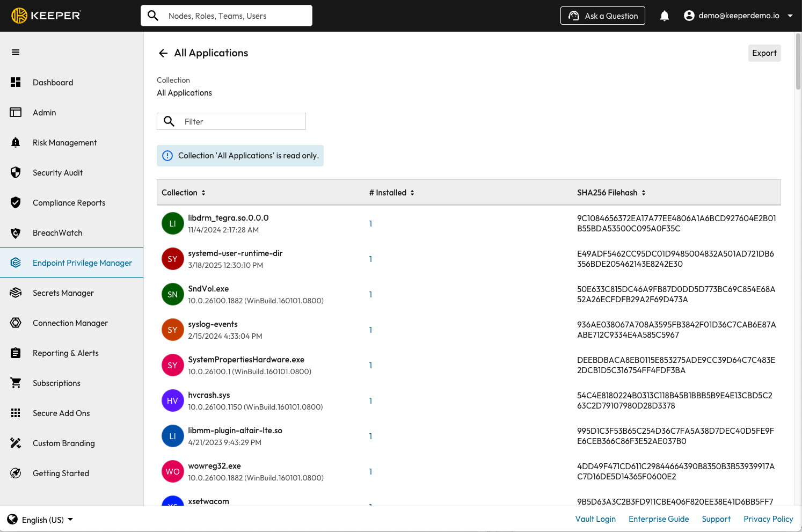
Task: Open Risk Management in the sidebar
Action: [x=64, y=143]
